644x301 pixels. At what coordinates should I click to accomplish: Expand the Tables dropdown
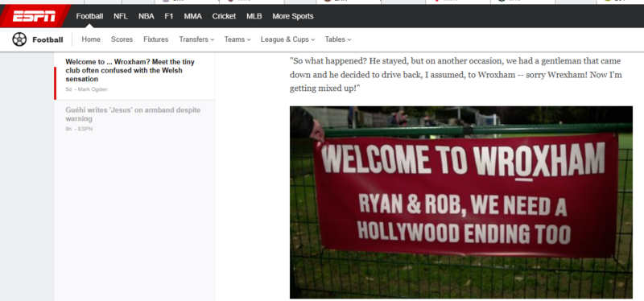(338, 39)
